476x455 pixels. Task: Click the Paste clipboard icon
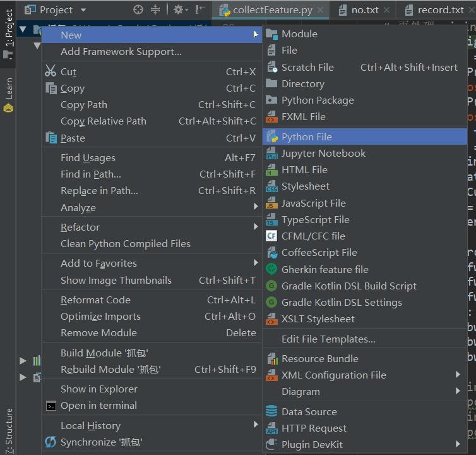[x=51, y=137]
